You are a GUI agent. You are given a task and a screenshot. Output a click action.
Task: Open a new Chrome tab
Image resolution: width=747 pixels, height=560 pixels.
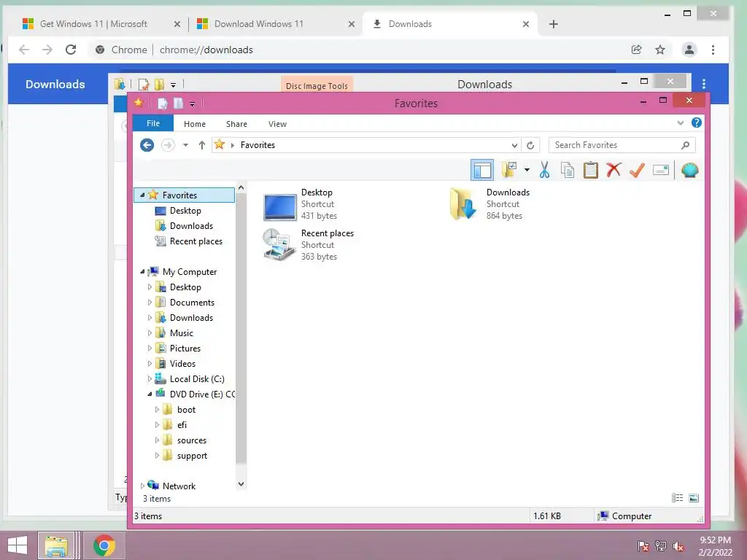tap(553, 24)
